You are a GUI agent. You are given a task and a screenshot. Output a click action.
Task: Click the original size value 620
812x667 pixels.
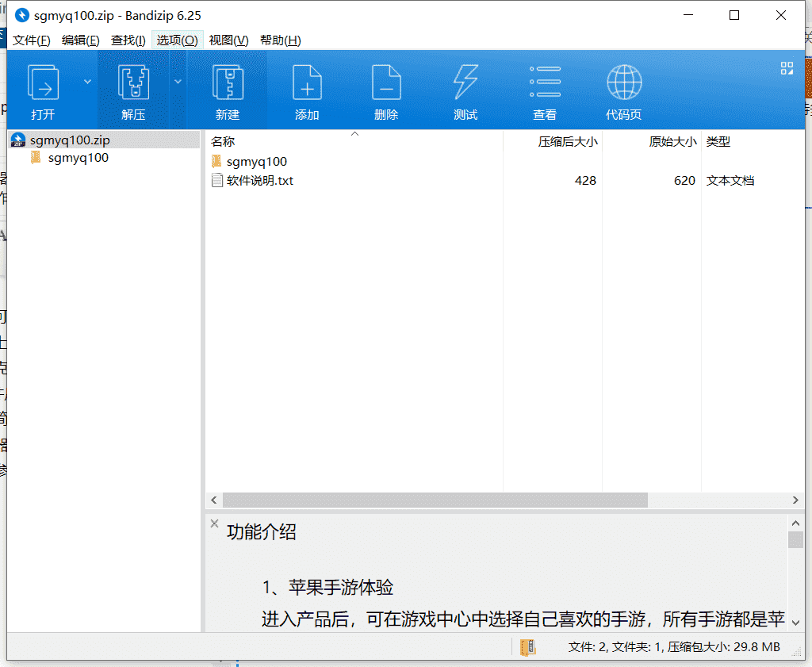[x=684, y=180]
